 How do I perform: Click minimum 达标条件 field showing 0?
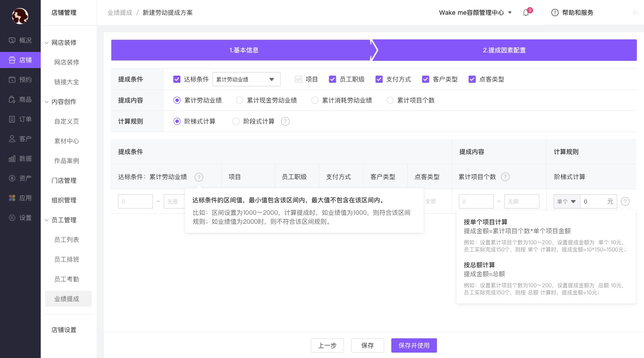click(136, 201)
